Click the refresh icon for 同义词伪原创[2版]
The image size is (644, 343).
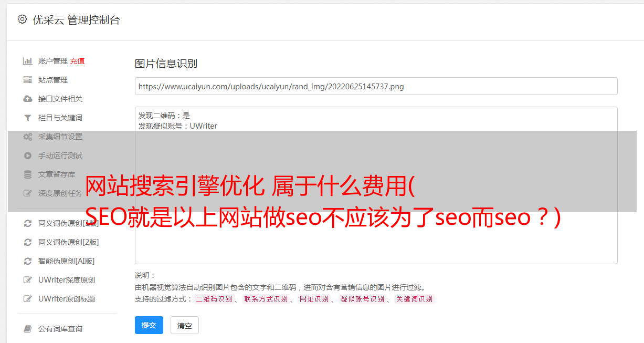tap(28, 242)
